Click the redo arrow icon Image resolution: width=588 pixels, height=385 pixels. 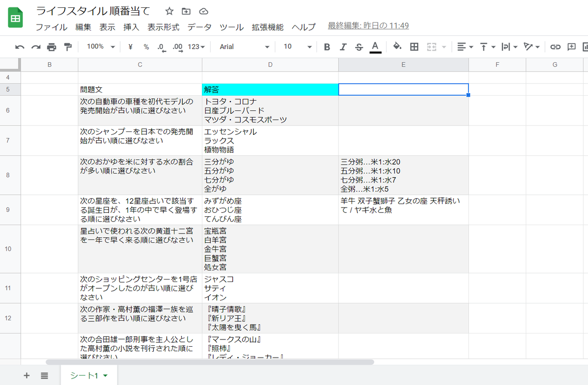[36, 47]
